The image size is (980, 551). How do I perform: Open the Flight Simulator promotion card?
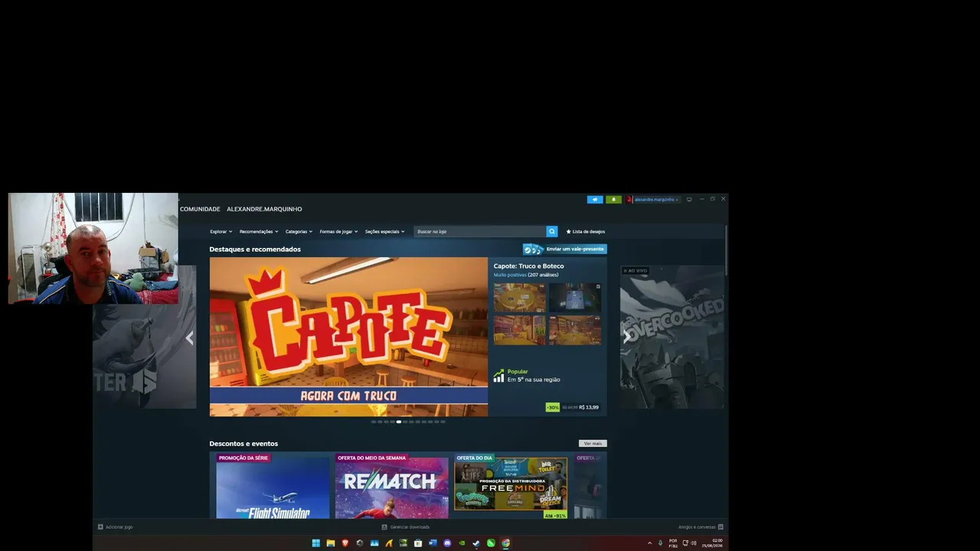(x=273, y=485)
